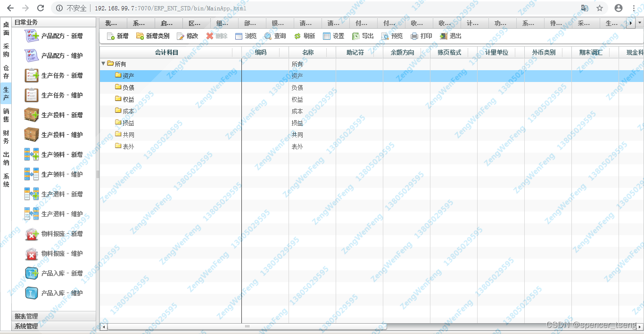The image size is (644, 334).
Task: Open 产品配方 - 新增 in the sidebar
Action: (53, 36)
